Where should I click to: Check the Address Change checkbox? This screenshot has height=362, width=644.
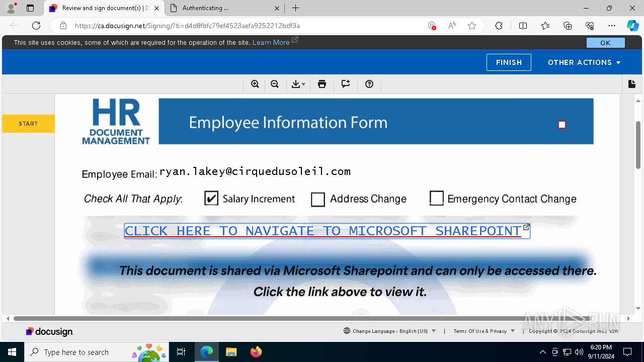point(318,200)
